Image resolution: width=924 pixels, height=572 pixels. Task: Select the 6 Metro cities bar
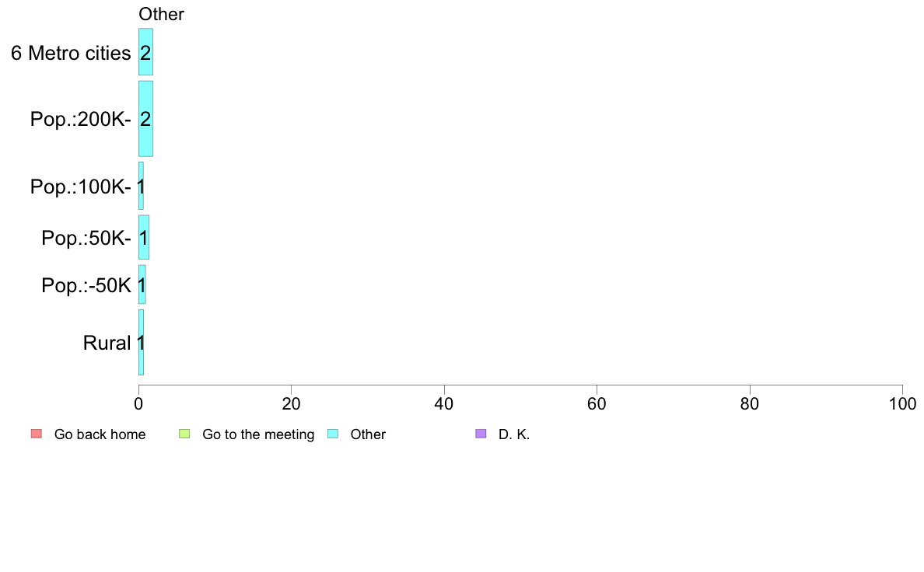145,52
